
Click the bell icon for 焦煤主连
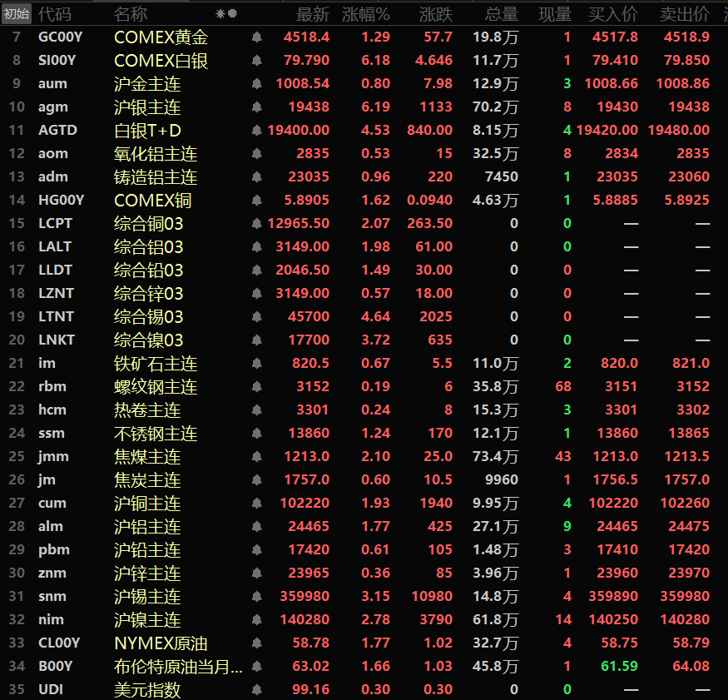point(256,457)
